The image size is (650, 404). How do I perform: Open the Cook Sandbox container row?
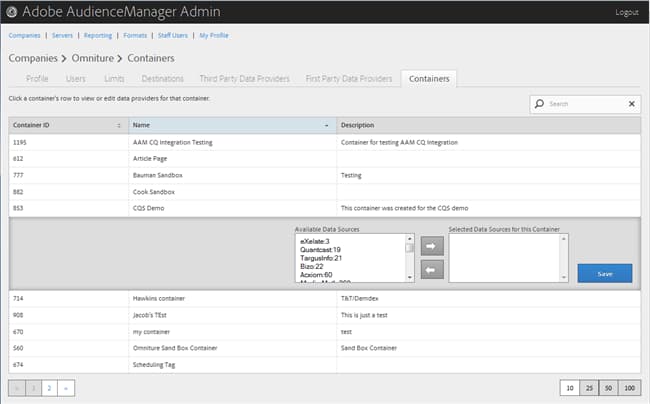325,192
